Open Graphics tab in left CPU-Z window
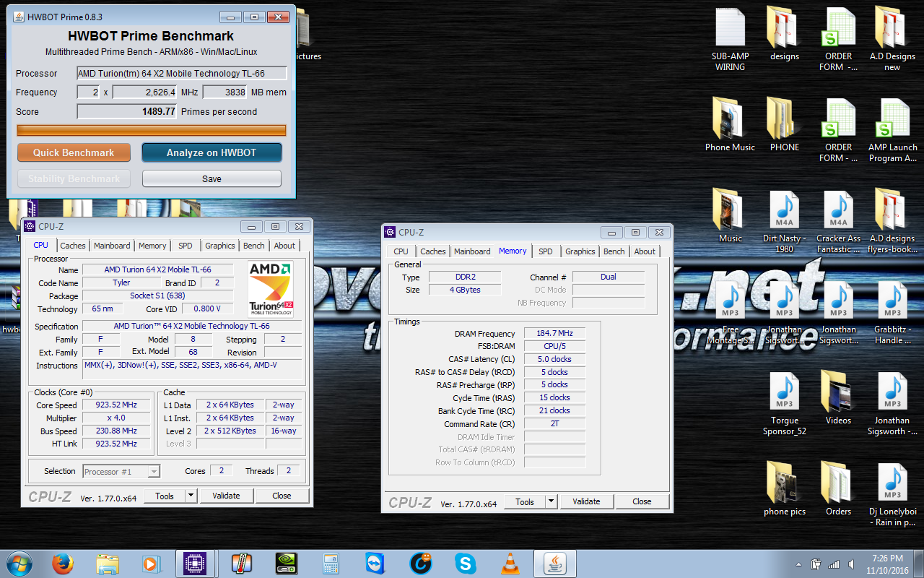This screenshot has height=578, width=924. [220, 246]
